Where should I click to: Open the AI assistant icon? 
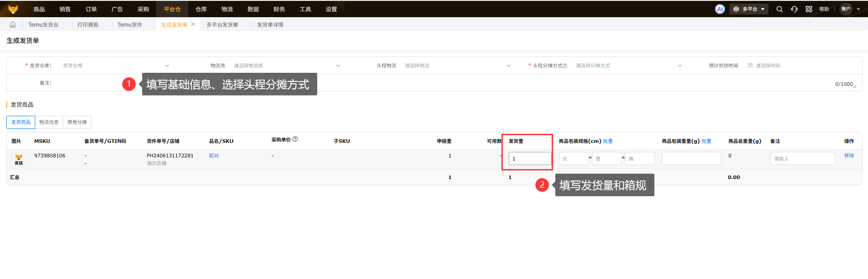point(720,9)
